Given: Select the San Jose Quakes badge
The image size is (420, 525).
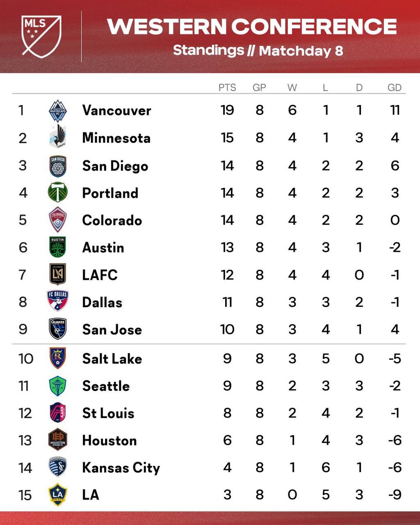Looking at the screenshot, I should [x=57, y=329].
